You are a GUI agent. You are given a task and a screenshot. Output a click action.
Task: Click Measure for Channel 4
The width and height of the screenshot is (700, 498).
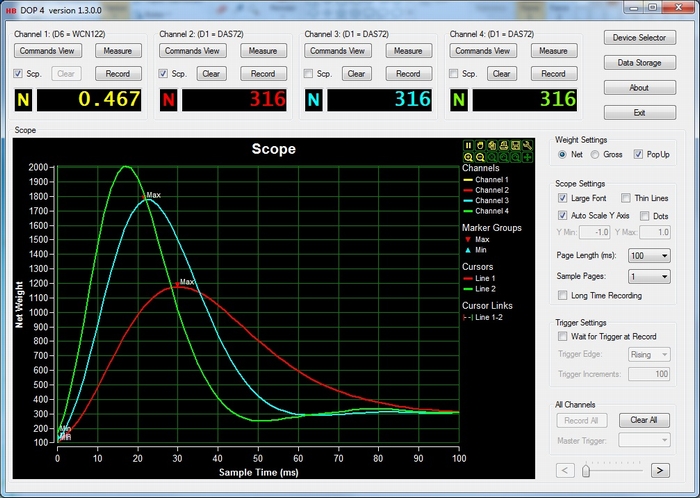pyautogui.click(x=554, y=51)
